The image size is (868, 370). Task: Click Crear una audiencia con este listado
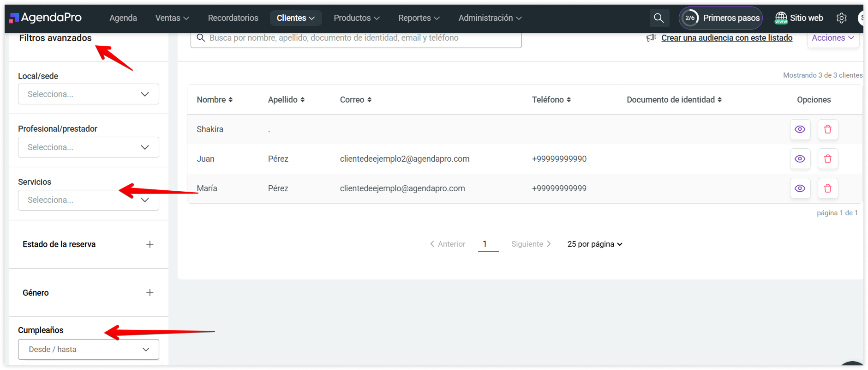click(727, 38)
